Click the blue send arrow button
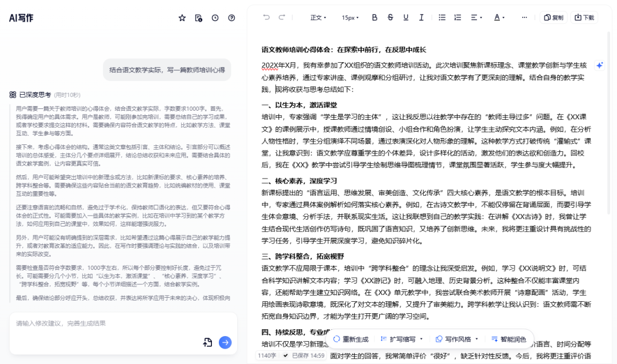The width and height of the screenshot is (617, 364). pyautogui.click(x=225, y=342)
